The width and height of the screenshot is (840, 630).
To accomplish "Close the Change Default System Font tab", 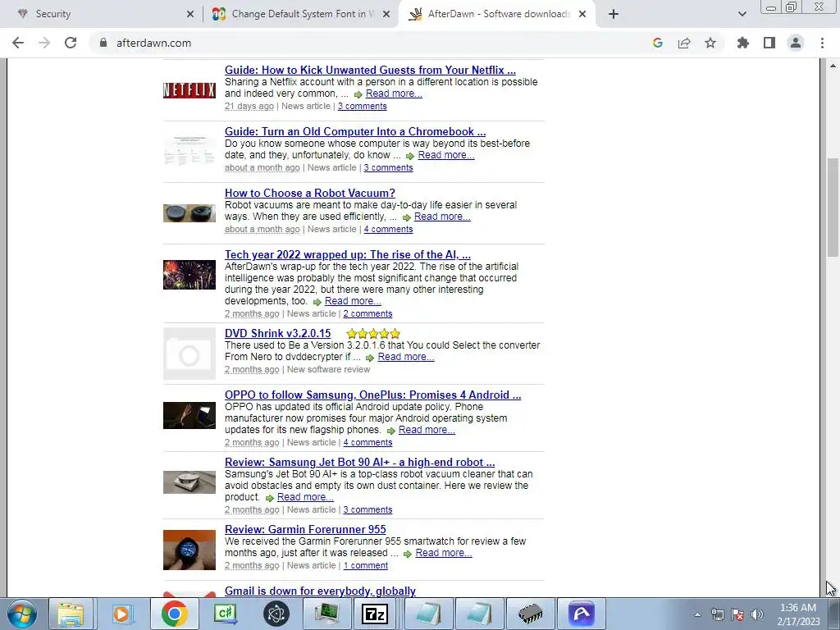I will (x=386, y=14).
